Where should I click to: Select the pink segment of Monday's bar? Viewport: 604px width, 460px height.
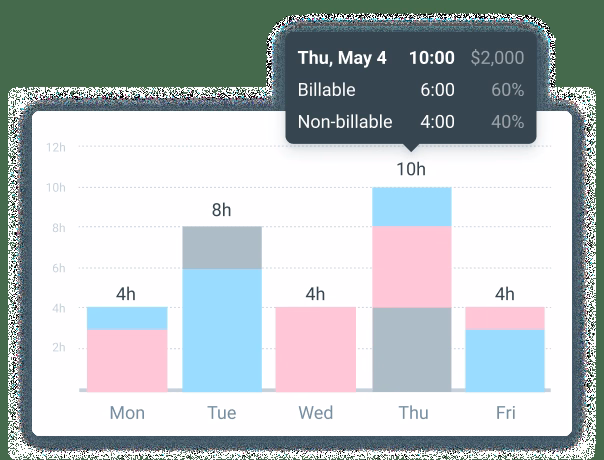(x=127, y=358)
